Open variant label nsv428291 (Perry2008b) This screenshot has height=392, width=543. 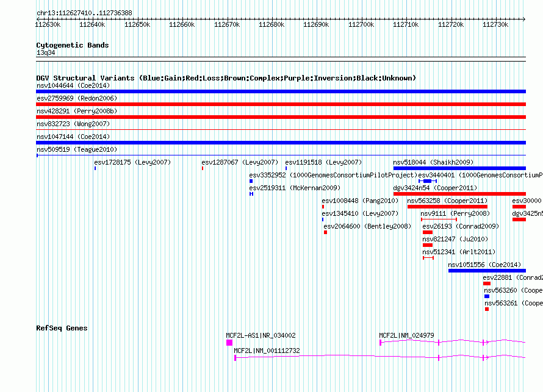coord(77,111)
